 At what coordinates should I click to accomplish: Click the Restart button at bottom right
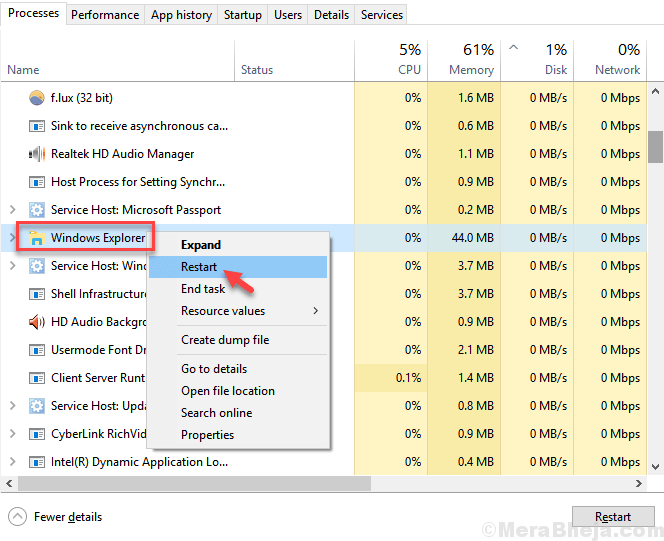coord(613,517)
